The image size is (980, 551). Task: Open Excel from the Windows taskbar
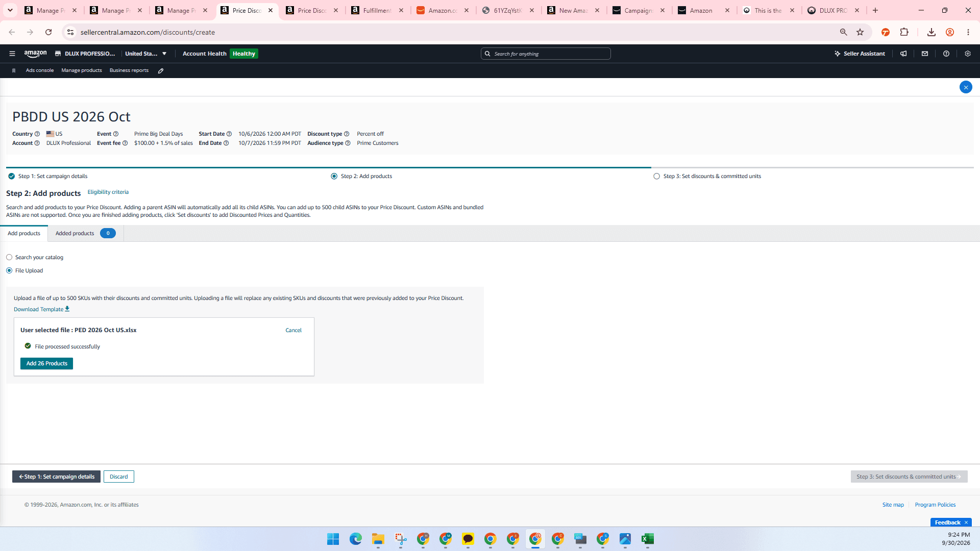pyautogui.click(x=648, y=539)
